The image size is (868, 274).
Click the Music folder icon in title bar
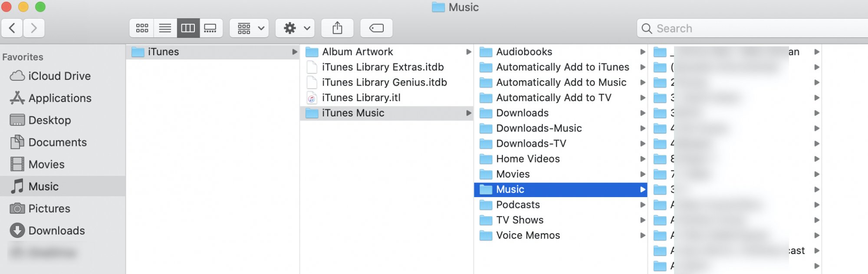[438, 7]
